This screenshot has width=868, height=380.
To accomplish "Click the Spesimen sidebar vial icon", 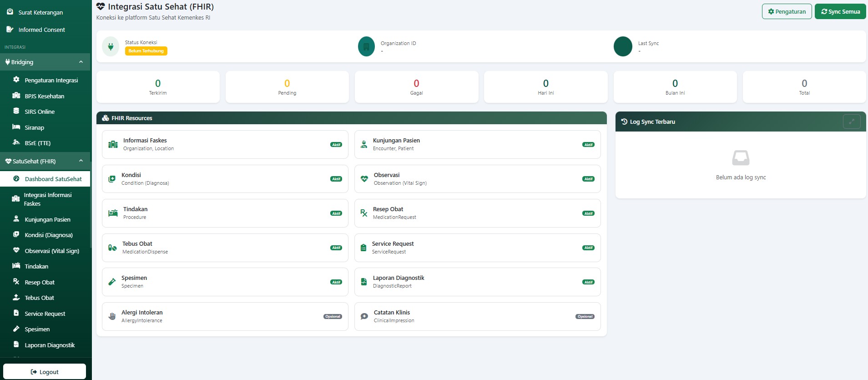I will click(x=16, y=329).
